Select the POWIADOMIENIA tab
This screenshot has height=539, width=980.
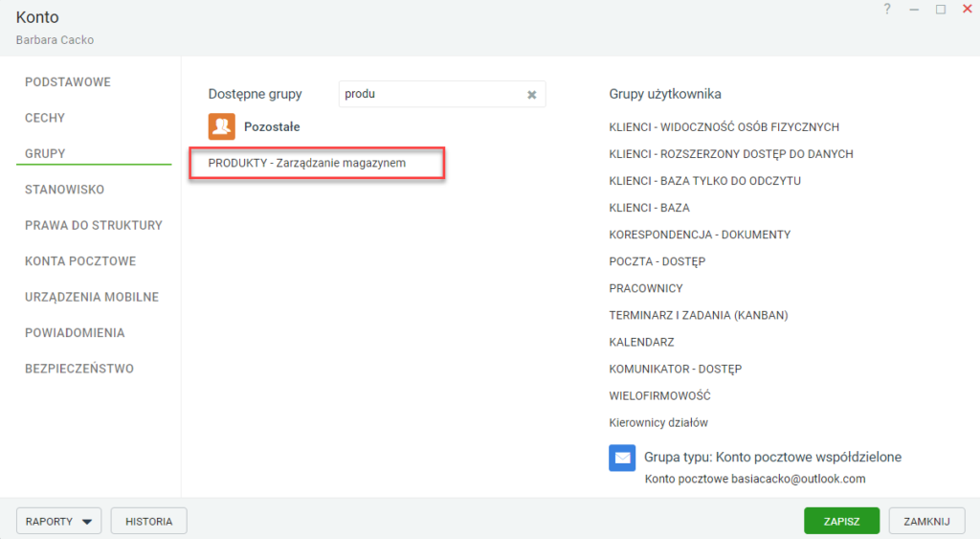point(75,332)
